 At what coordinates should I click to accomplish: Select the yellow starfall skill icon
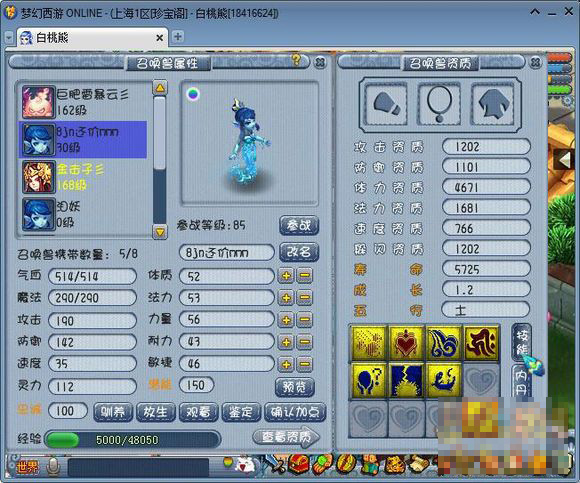click(368, 342)
